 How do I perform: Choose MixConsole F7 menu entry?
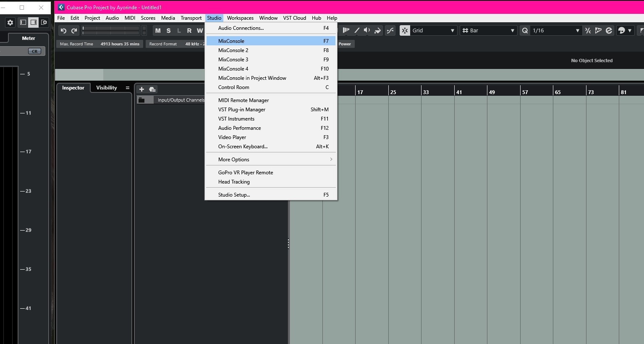(x=271, y=41)
